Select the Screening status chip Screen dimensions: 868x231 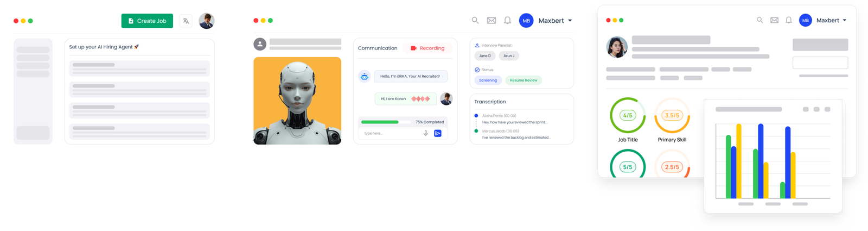point(488,80)
